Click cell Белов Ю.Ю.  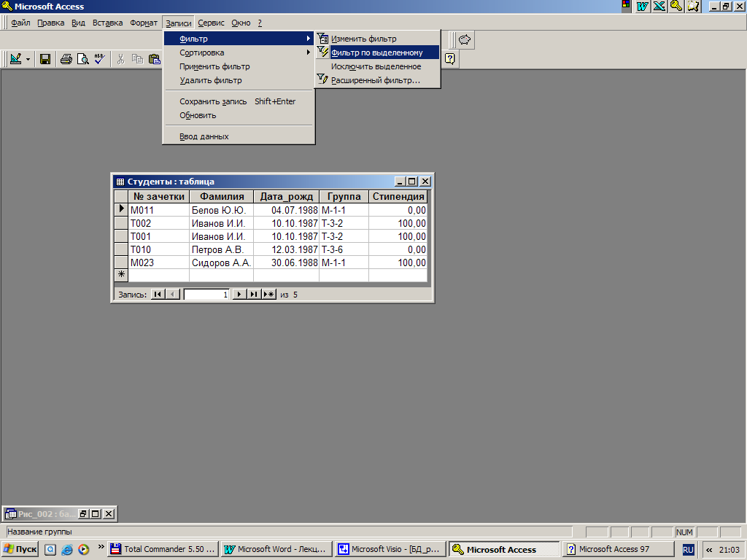[x=222, y=210]
